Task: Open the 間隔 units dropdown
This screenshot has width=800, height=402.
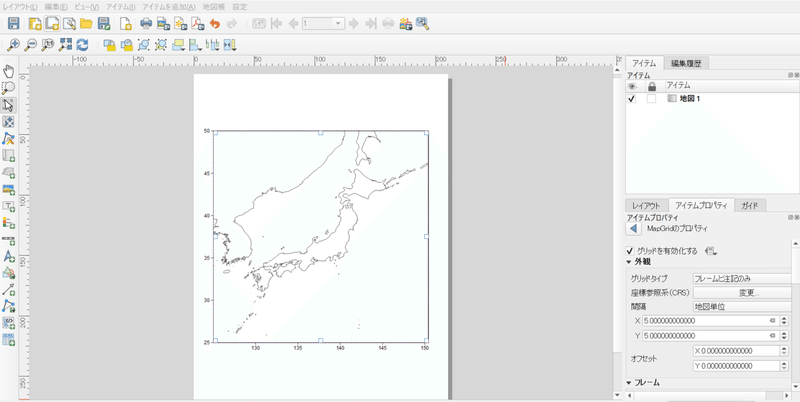Action: 742,307
